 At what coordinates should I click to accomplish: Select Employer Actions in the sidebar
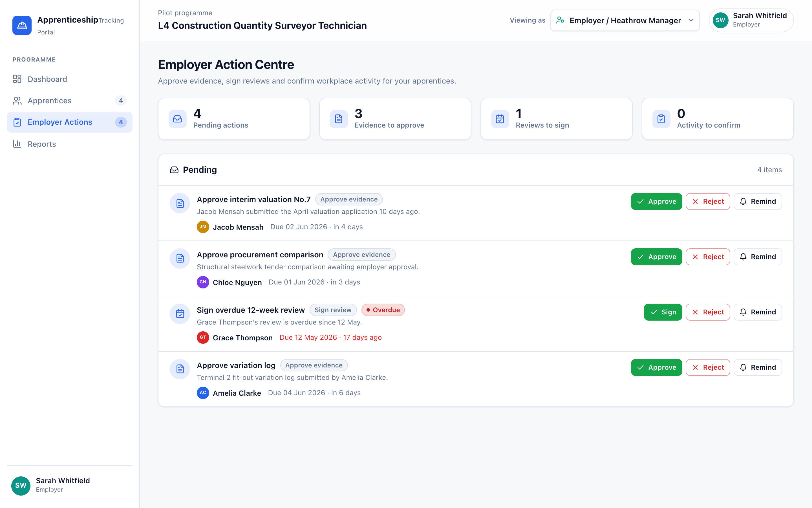point(69,122)
